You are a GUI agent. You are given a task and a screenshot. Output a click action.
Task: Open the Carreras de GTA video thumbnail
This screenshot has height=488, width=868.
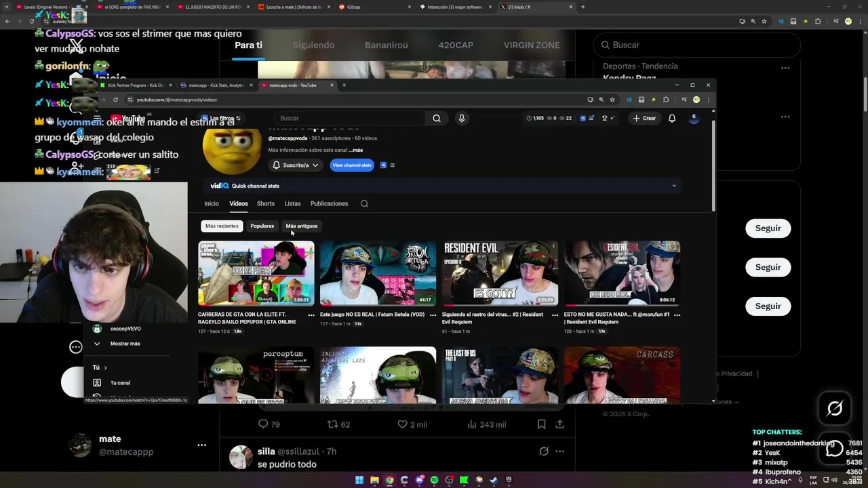256,273
